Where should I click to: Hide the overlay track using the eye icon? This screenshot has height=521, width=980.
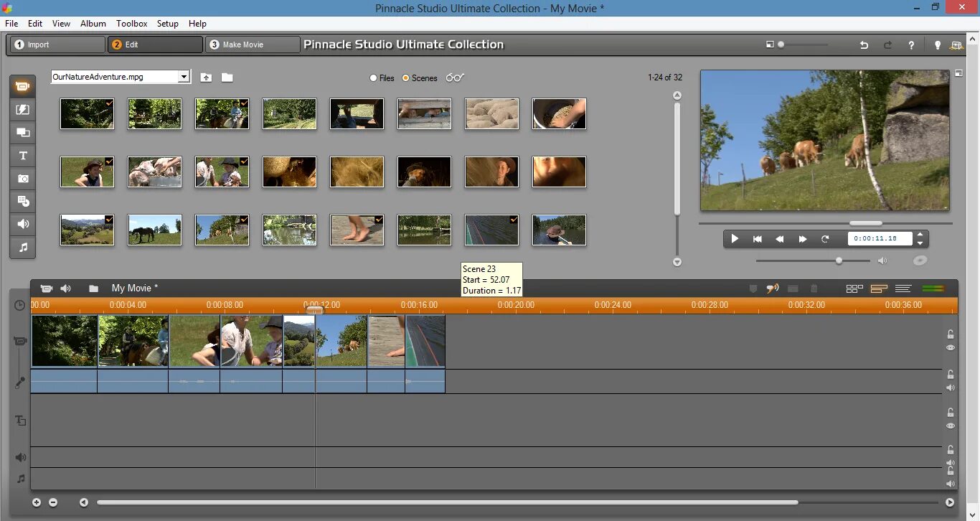(950, 426)
